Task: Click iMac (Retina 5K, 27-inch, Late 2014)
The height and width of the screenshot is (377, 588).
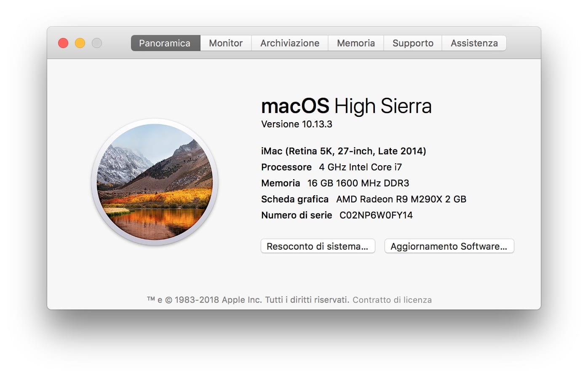Action: [344, 151]
